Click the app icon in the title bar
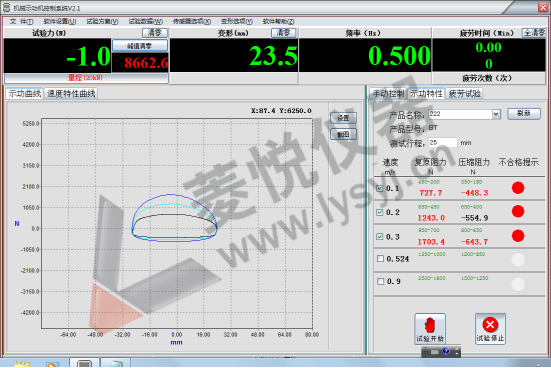Screen dimensions: 551x368 [x=6, y=7]
